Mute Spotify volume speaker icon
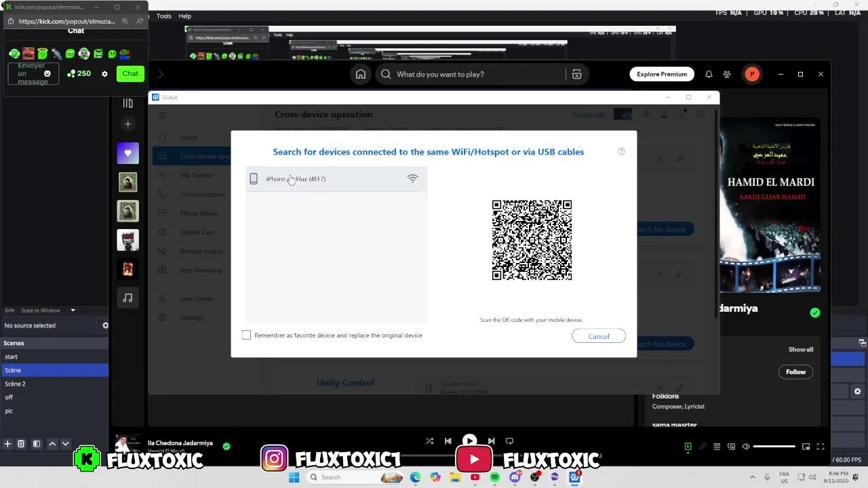 [x=746, y=447]
